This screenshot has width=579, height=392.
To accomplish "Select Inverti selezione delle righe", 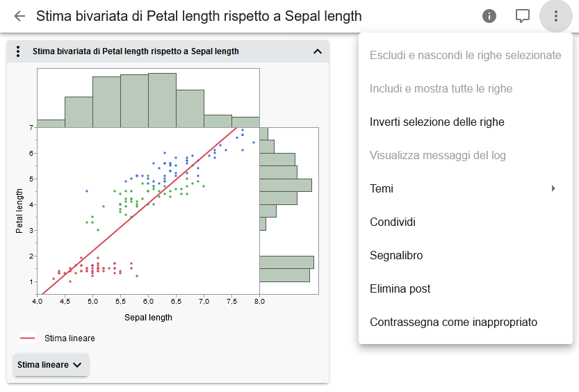I will [x=437, y=122].
